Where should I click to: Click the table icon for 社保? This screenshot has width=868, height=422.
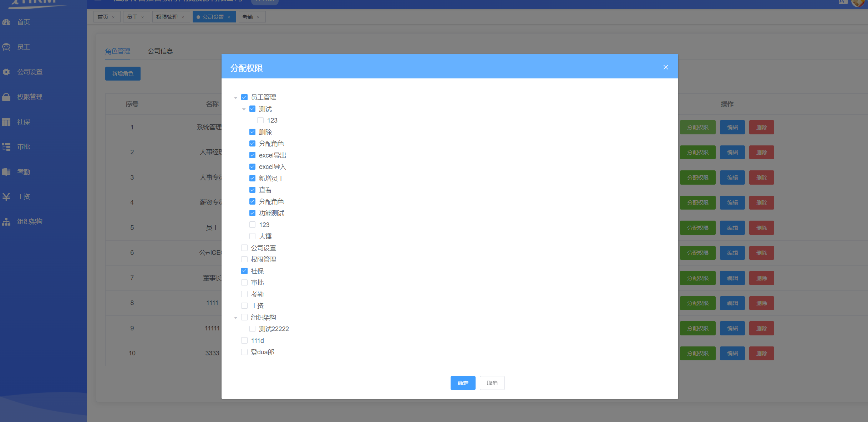(6, 122)
